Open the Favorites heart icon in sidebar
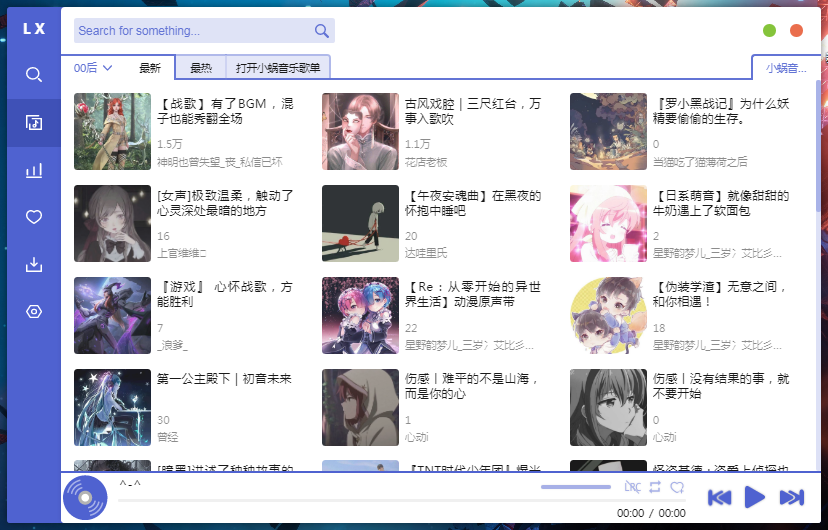828x530 pixels. (x=34, y=217)
